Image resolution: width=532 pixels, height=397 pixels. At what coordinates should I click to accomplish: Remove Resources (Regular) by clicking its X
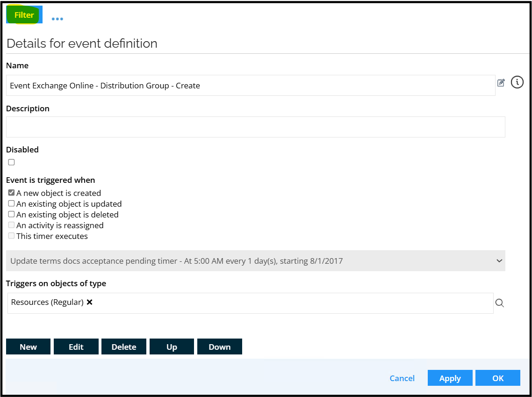coord(89,302)
